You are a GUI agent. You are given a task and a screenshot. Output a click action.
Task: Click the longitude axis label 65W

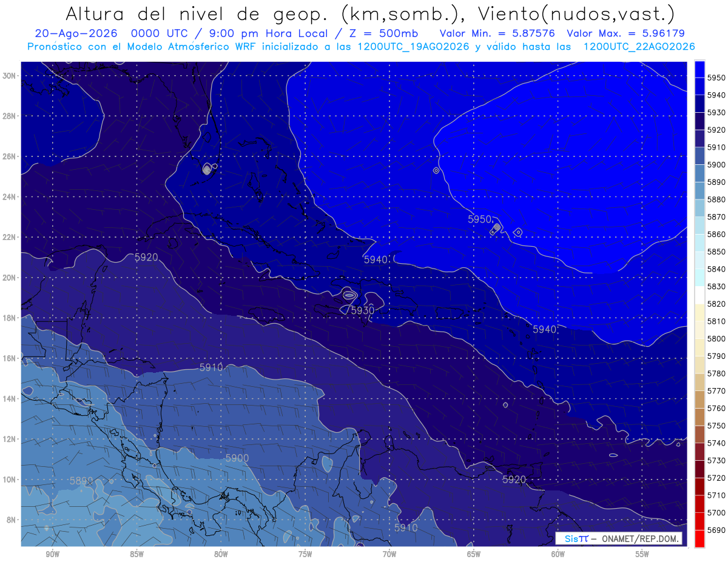pyautogui.click(x=474, y=554)
